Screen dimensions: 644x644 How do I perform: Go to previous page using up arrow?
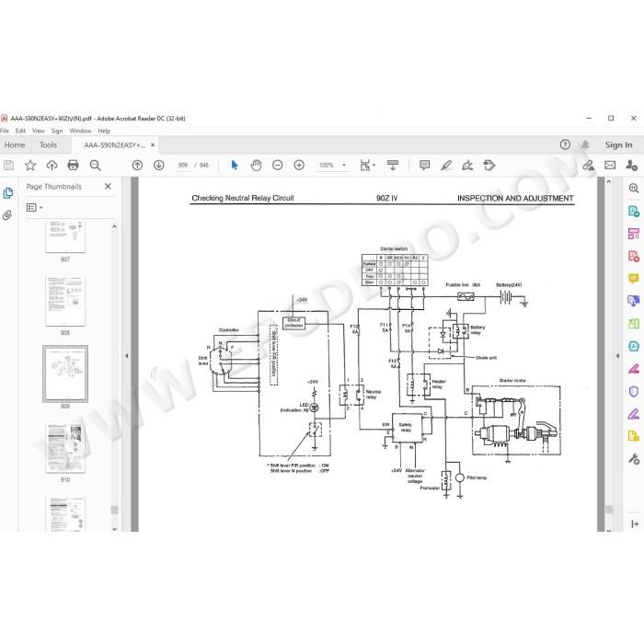(138, 165)
